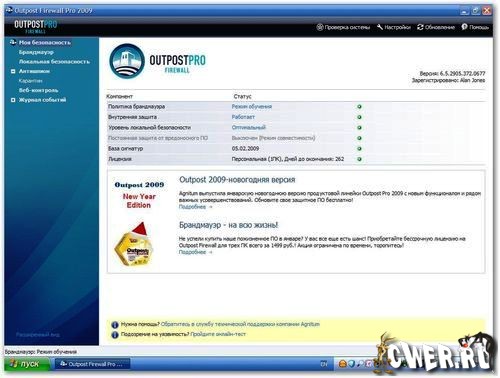Click the round Outpost Pro fortress logo

[127, 61]
